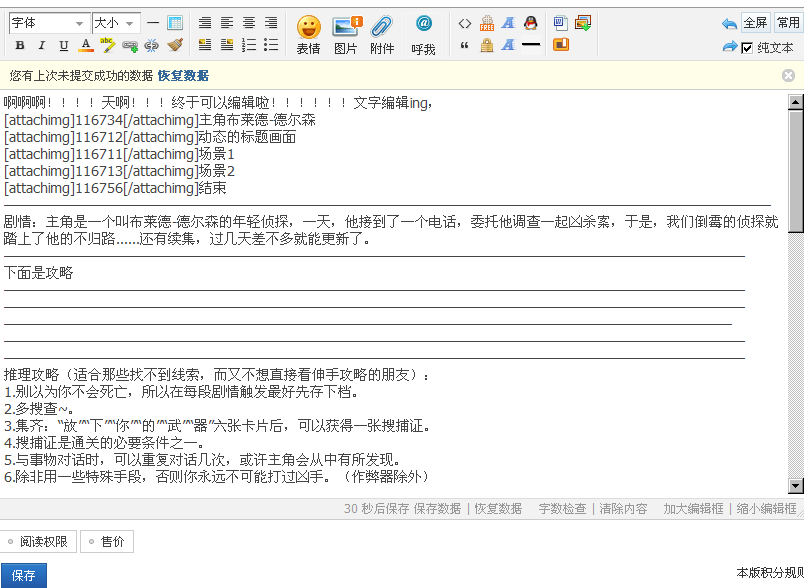This screenshot has width=804, height=588.
Task: Apply italic formatting
Action: (42, 45)
